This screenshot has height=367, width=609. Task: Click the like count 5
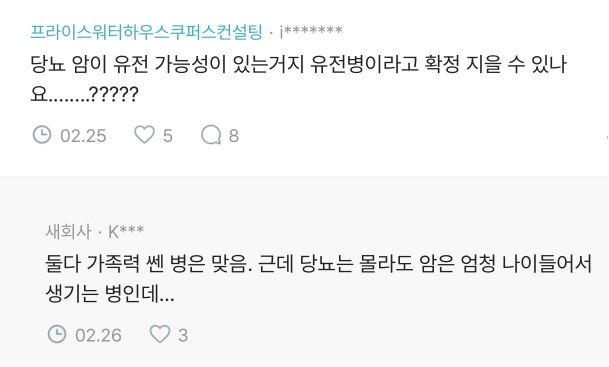[168, 136]
